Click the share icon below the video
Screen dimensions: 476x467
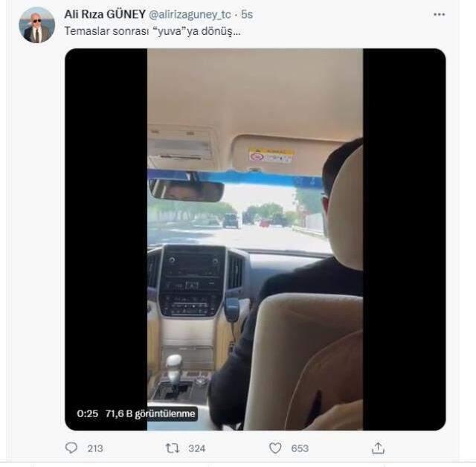[378, 448]
